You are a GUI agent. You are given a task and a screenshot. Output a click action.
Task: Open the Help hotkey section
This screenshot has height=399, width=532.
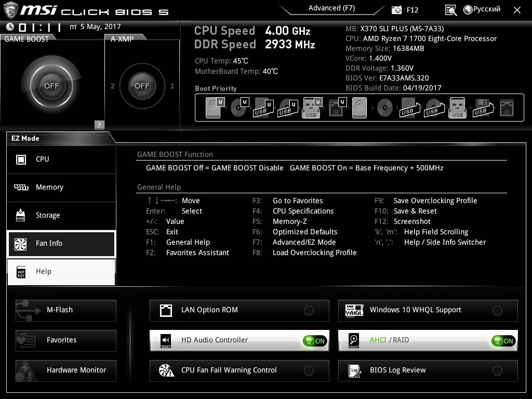coord(61,272)
